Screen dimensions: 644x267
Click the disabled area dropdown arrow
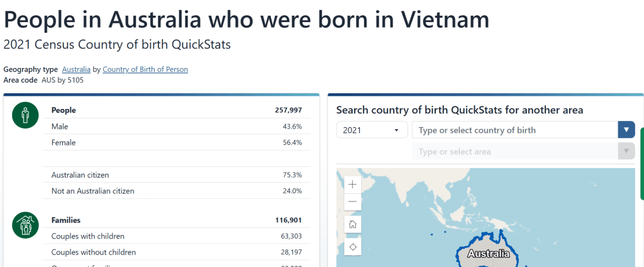point(626,151)
